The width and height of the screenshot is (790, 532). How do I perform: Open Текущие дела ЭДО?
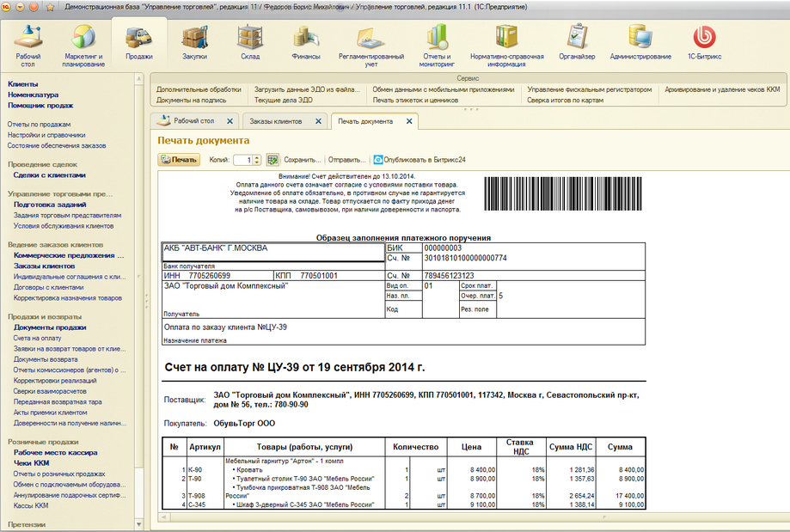click(x=283, y=100)
